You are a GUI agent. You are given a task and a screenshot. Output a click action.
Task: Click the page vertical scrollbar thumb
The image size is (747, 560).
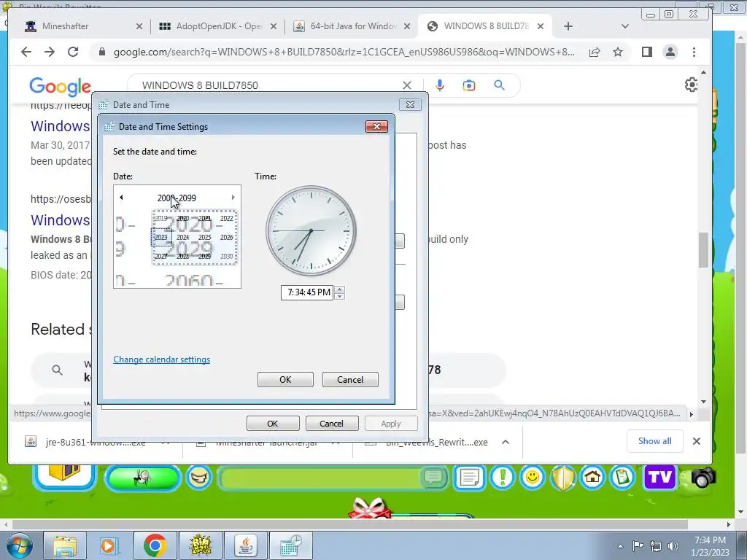pyautogui.click(x=704, y=250)
